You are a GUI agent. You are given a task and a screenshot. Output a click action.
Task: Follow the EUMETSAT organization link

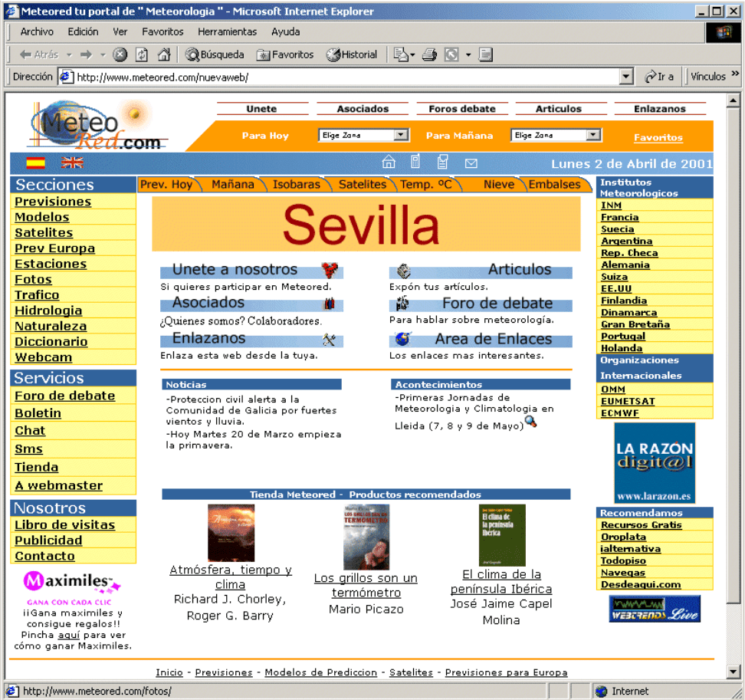[x=628, y=401]
